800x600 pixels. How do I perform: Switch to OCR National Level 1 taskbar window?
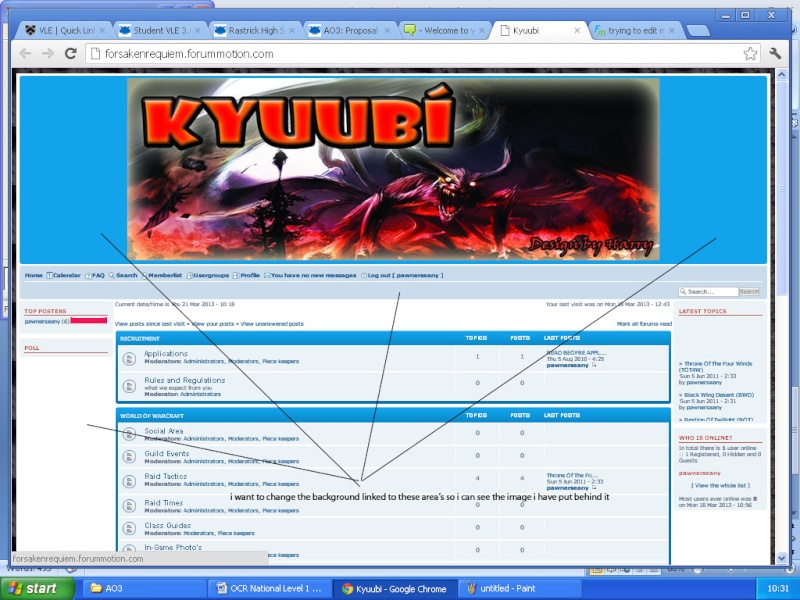(270, 589)
